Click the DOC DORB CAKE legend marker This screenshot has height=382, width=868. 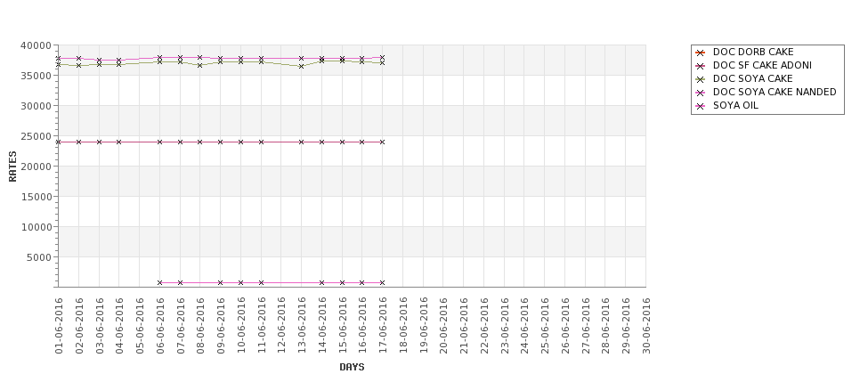(x=701, y=53)
